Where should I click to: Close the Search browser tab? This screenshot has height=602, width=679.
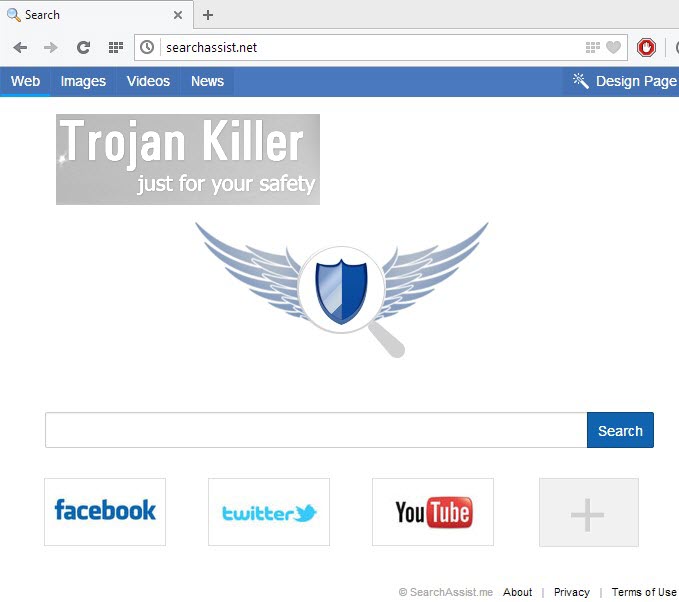coord(178,15)
